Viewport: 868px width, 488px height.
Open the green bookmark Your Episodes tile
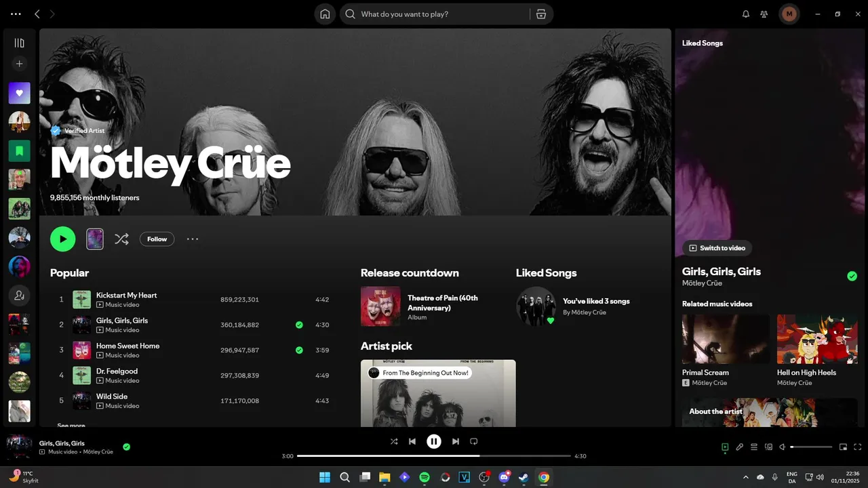[x=19, y=150]
